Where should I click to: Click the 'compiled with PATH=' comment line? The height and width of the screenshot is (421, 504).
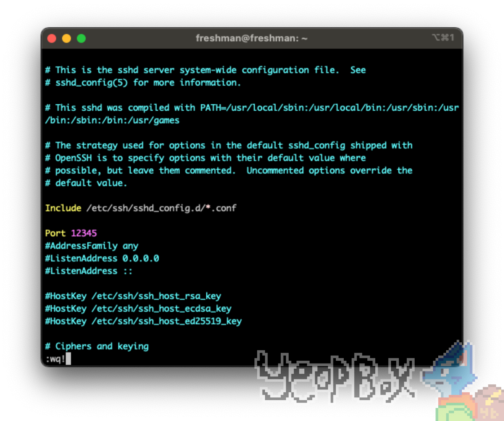(x=252, y=108)
